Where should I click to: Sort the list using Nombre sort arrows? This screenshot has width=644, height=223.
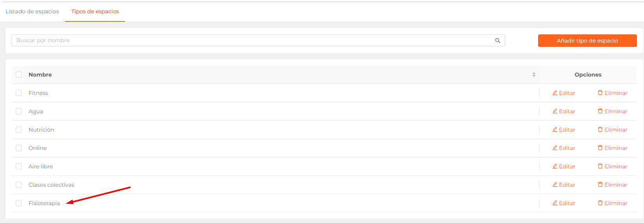click(534, 75)
